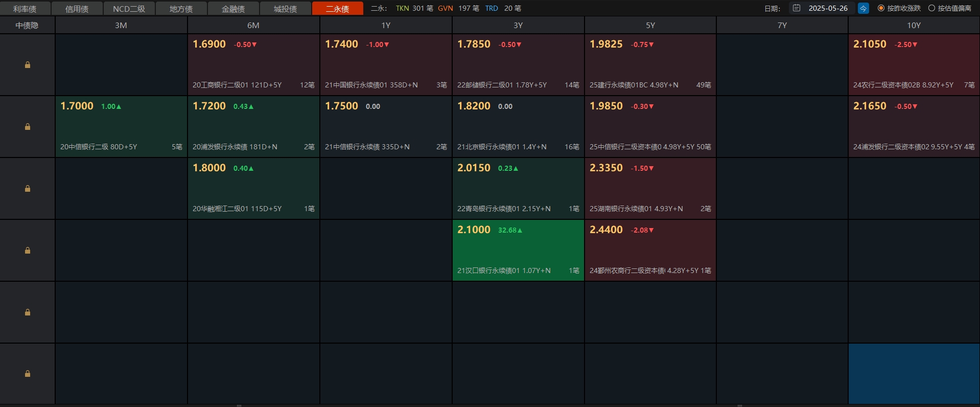Viewport: 980px width, 407px height.
Task: Click the 3M tenor column header
Action: point(121,25)
